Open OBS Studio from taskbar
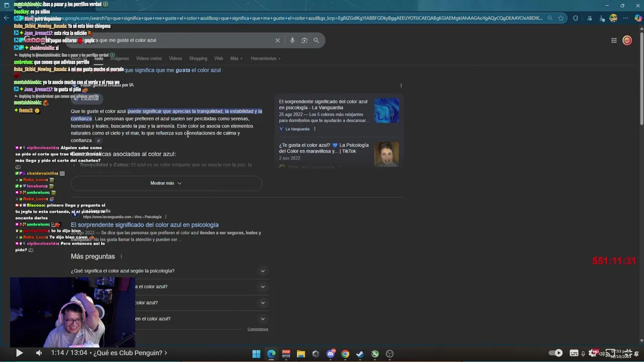This screenshot has height=362, width=644. click(389, 354)
